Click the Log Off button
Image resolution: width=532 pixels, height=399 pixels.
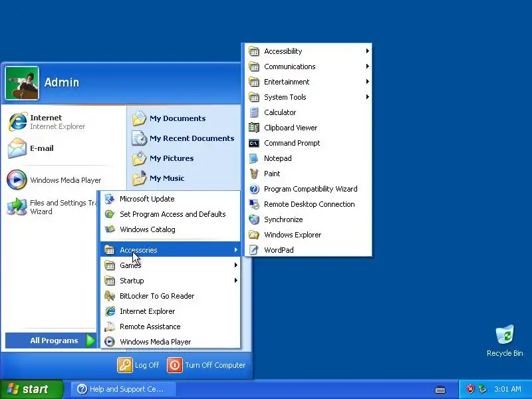pos(138,365)
